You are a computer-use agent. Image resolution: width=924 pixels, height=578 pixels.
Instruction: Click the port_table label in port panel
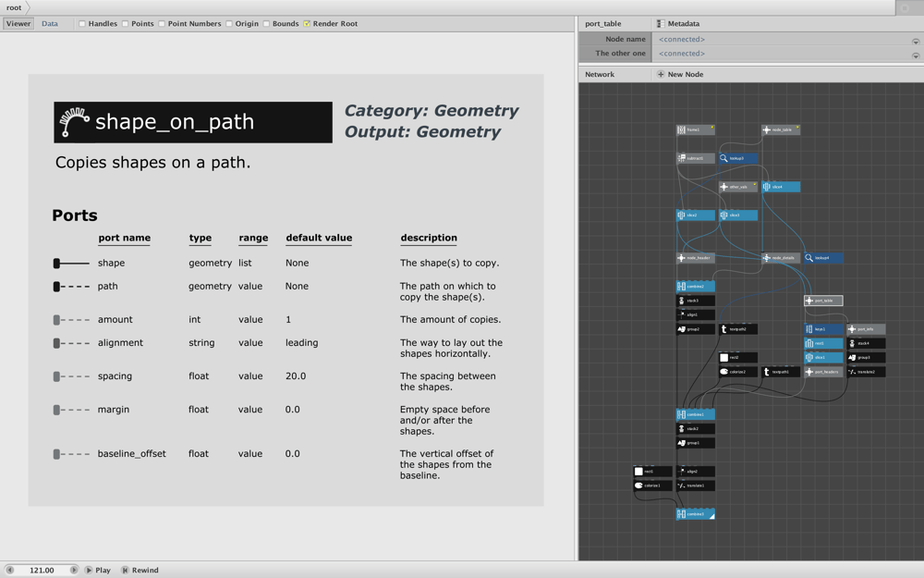pos(602,24)
